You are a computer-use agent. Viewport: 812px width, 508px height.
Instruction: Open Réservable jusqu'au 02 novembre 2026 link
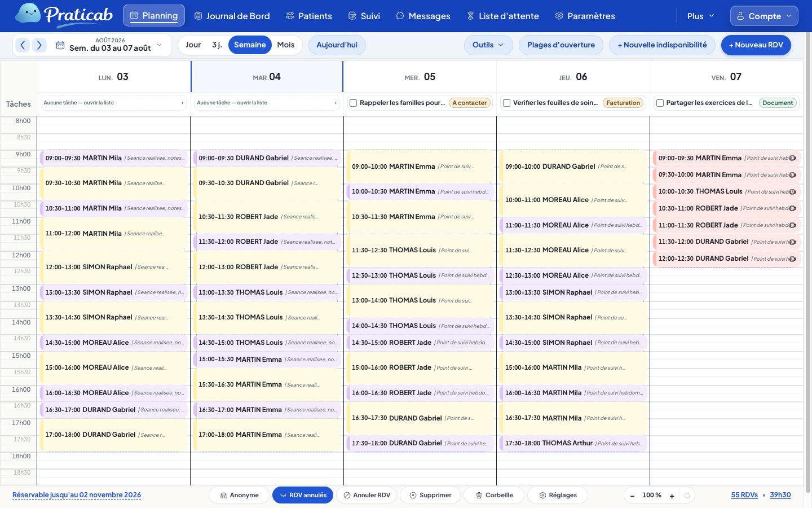tap(77, 495)
